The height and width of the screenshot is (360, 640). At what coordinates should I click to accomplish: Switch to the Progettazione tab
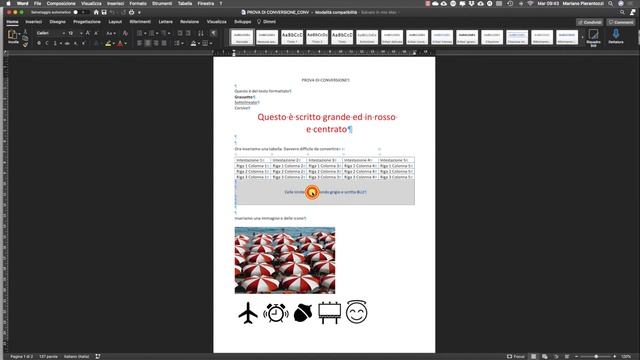87,22
